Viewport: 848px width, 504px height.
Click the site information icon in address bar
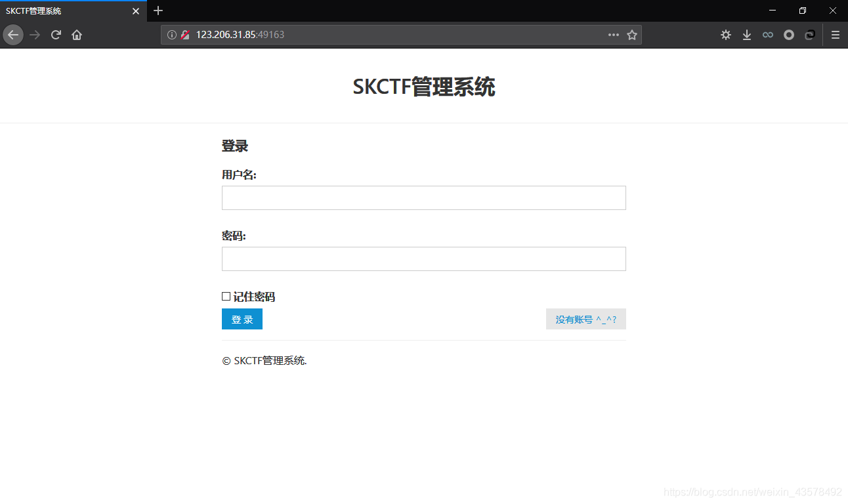click(x=172, y=34)
